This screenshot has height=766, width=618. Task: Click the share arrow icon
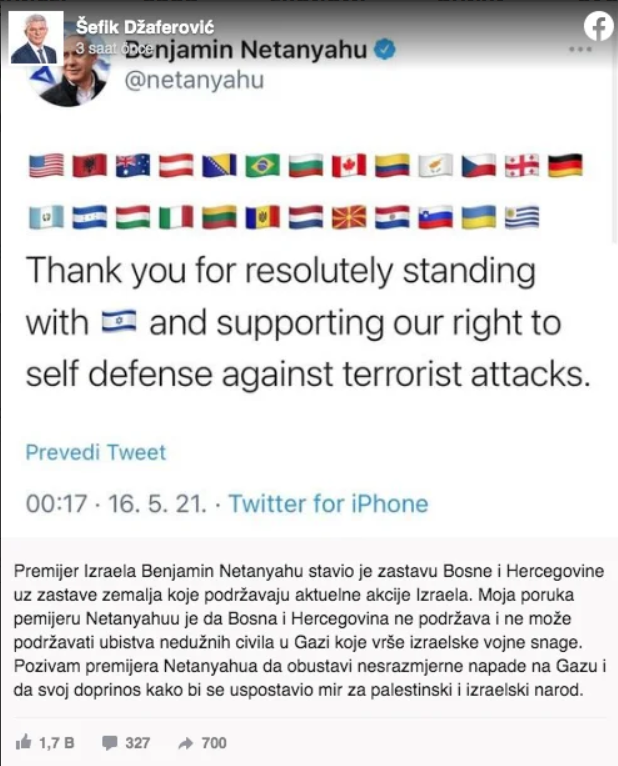[x=186, y=744]
